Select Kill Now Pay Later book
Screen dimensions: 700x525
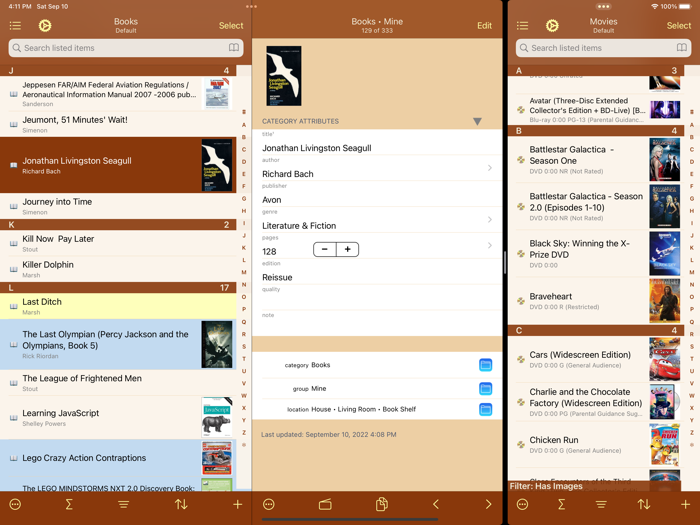pos(118,243)
